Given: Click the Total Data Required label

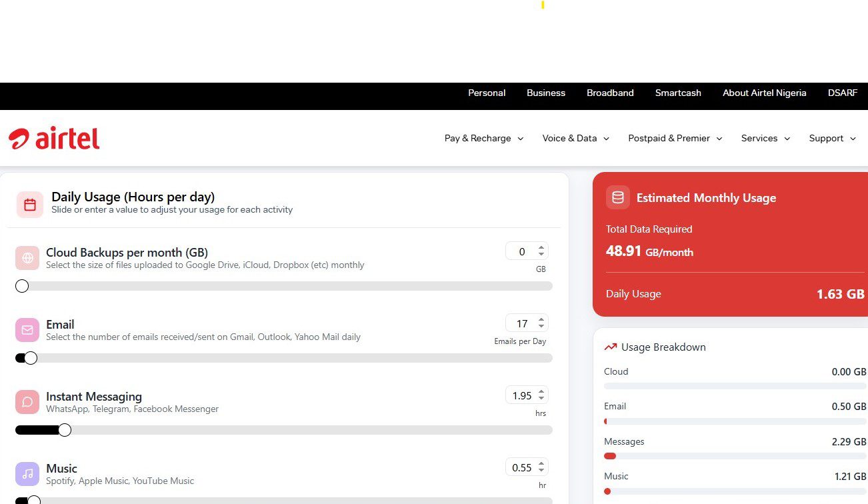Looking at the screenshot, I should click(649, 229).
